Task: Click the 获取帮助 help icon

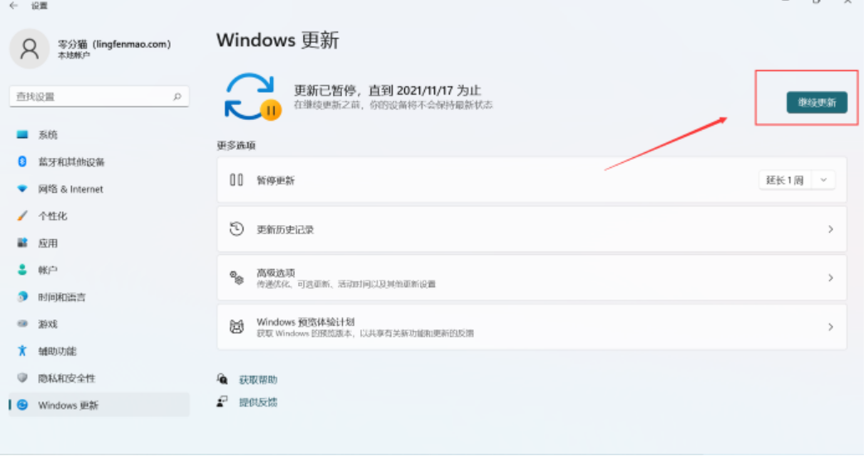Action: pyautogui.click(x=223, y=379)
